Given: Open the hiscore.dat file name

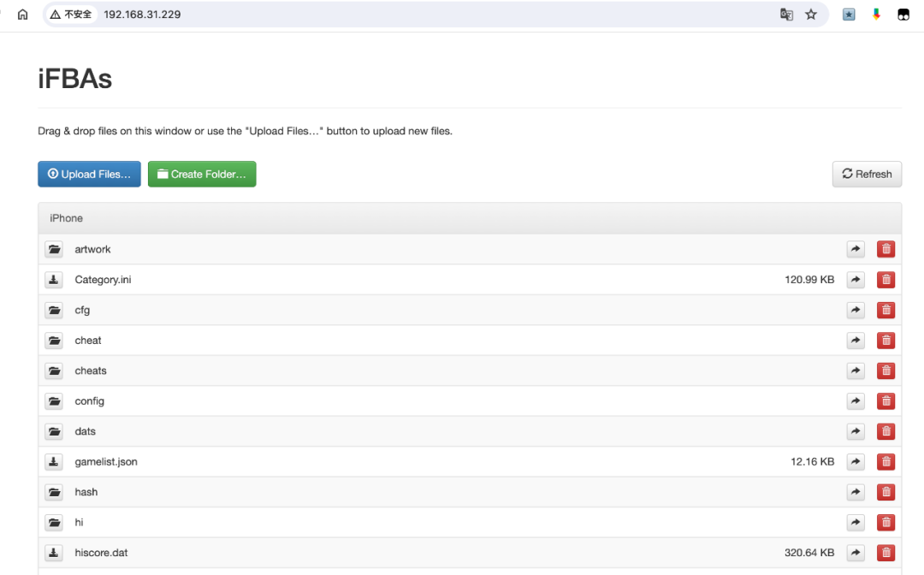Looking at the screenshot, I should point(101,553).
